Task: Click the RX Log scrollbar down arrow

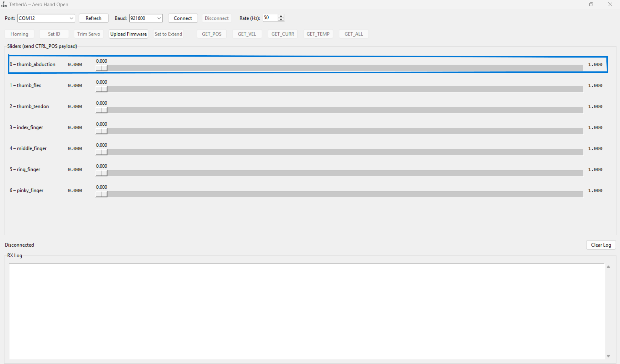Action: point(608,356)
